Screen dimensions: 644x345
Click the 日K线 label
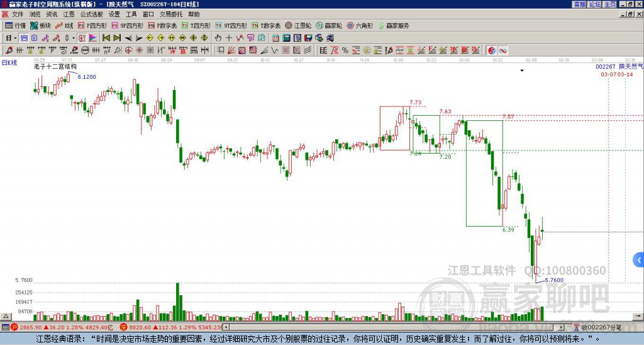(9, 63)
